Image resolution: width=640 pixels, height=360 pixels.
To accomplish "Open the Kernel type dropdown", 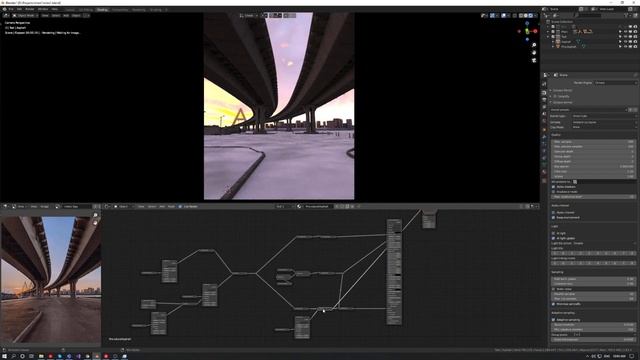I will point(604,116).
